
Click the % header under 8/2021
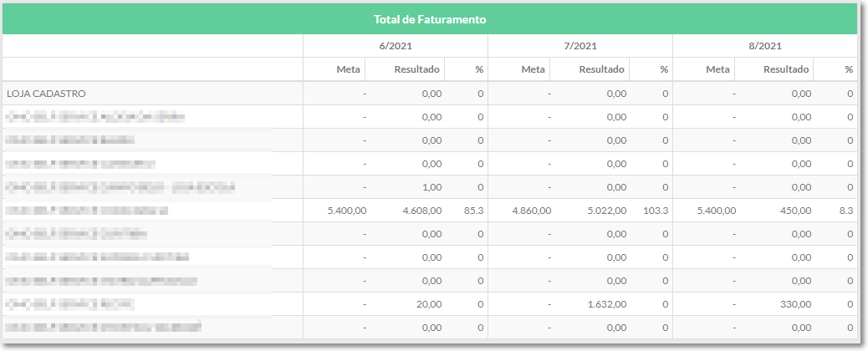pyautogui.click(x=849, y=69)
